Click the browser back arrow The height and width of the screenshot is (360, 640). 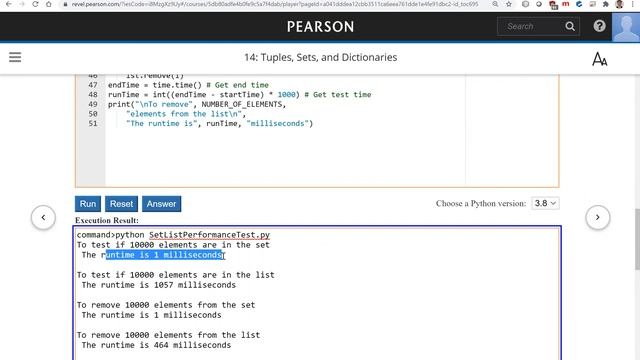9,4
